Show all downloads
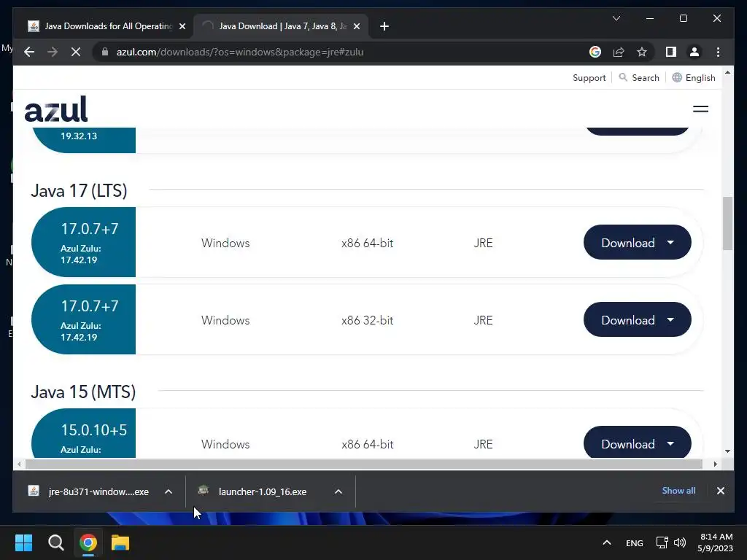The width and height of the screenshot is (747, 560). point(678,491)
